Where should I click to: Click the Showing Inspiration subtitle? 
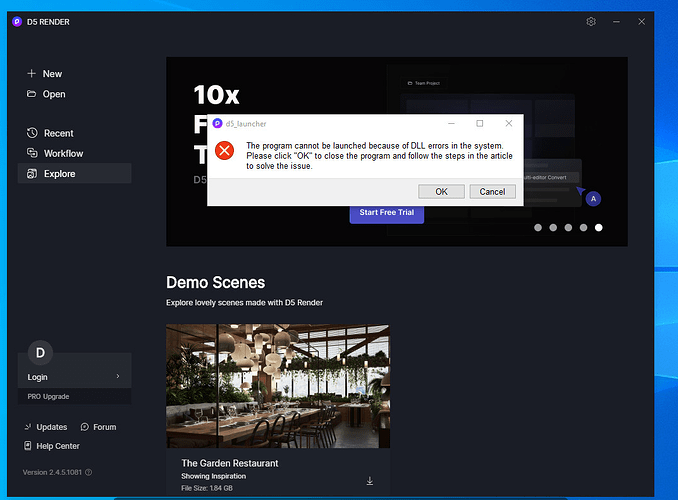(214, 476)
